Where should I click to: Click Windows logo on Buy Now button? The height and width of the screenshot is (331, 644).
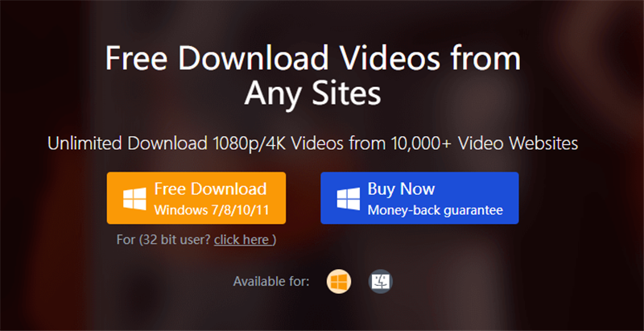click(349, 199)
